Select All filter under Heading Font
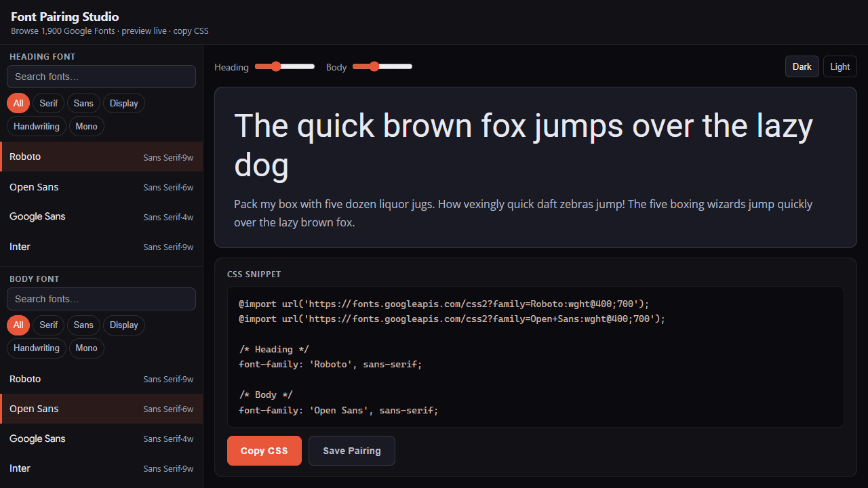868x488 pixels. (18, 103)
